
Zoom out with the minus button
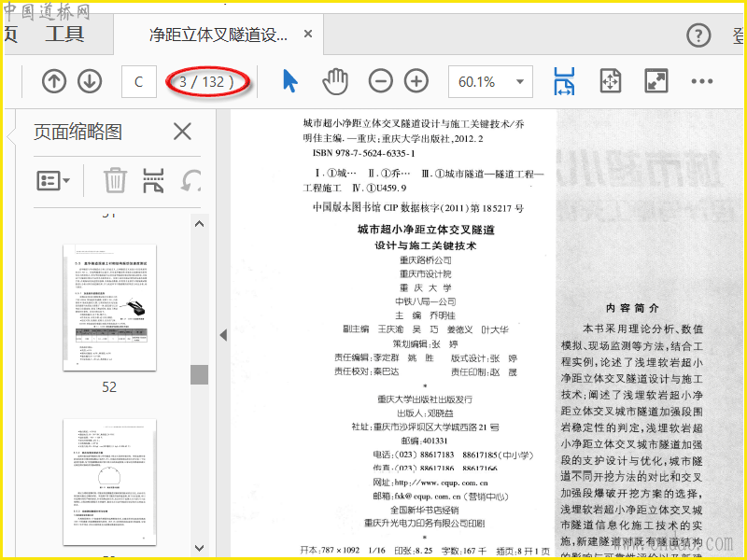pos(381,81)
